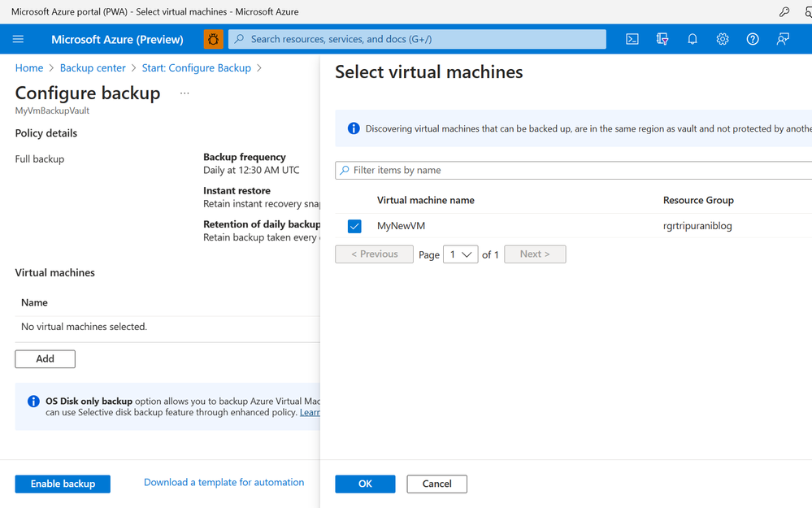Go to Home breadcrumb
The image size is (812, 508).
[x=29, y=67]
